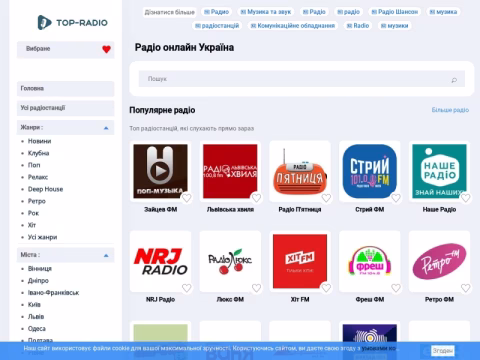Open Усі радіостанції menu item
The height and width of the screenshot is (360, 480).
pos(65,108)
